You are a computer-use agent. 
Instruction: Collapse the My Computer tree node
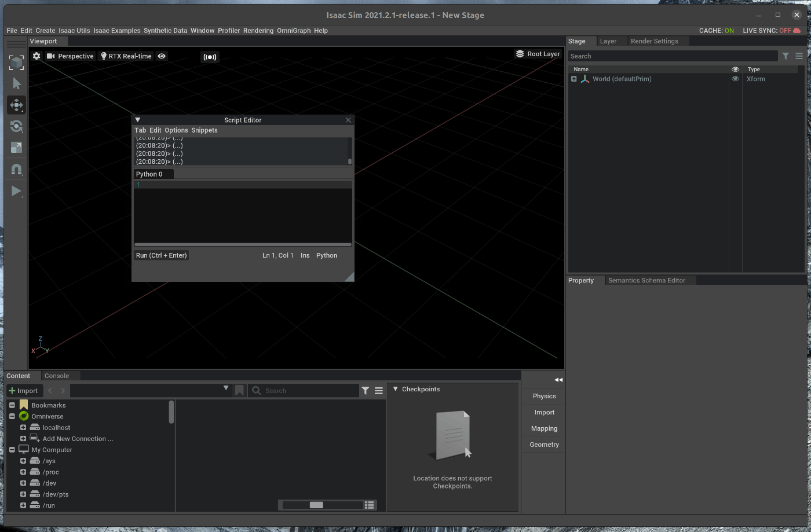[12, 450]
